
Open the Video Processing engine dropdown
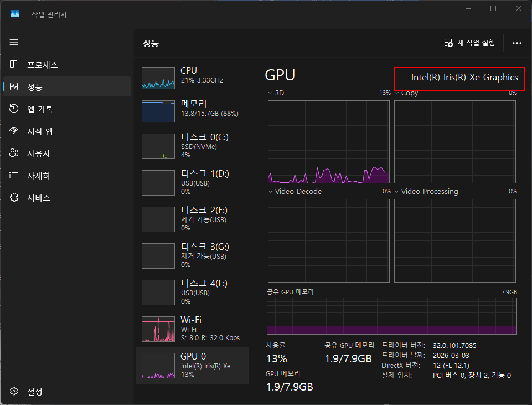396,192
